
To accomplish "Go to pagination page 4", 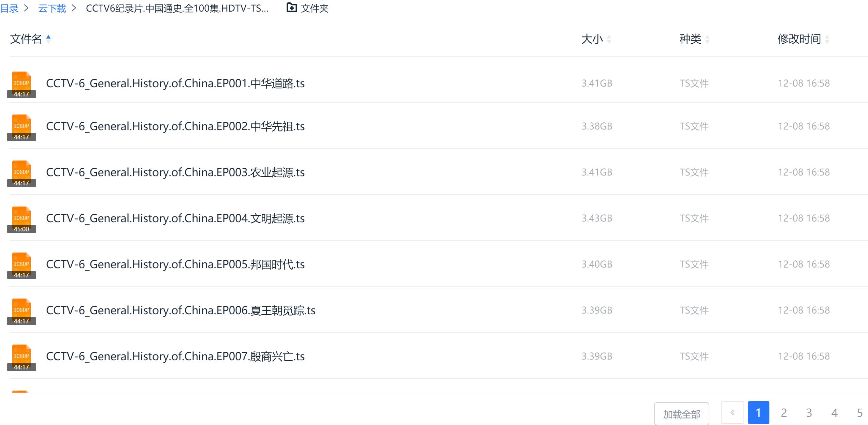I will coord(835,413).
